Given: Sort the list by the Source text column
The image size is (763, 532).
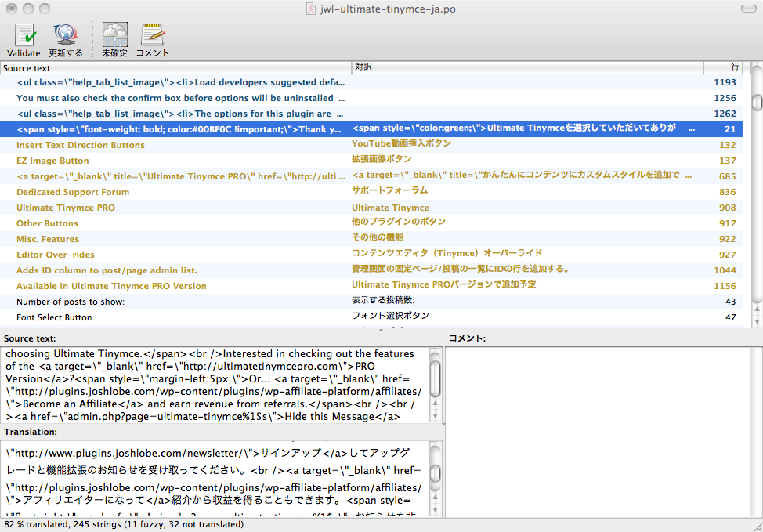Looking at the screenshot, I should tap(175, 68).
